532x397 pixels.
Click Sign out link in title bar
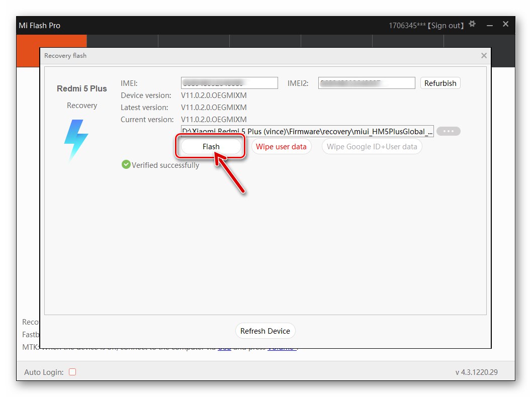(x=447, y=26)
